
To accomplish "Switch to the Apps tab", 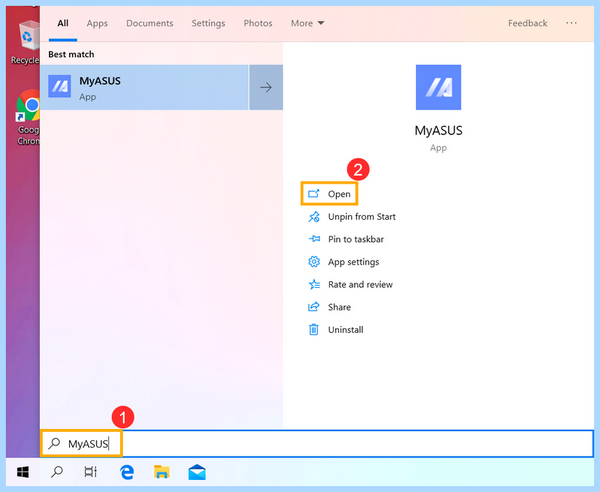I will point(97,23).
